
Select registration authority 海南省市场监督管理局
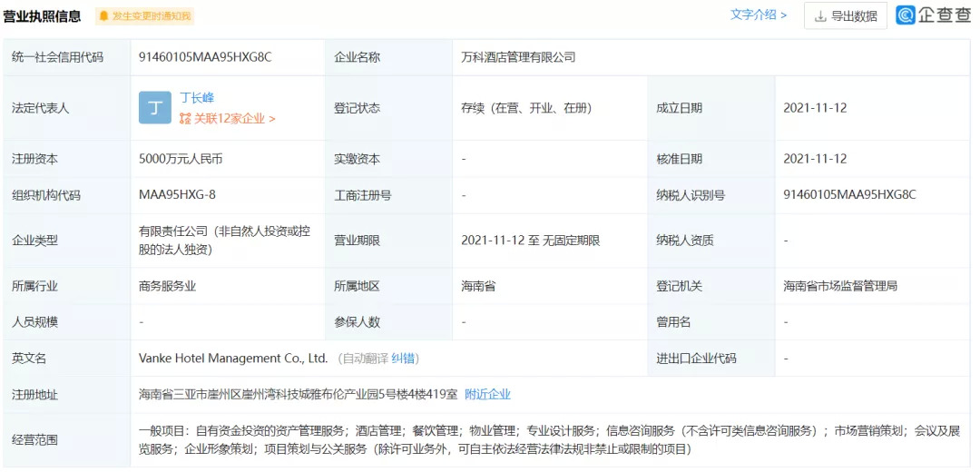tap(840, 286)
